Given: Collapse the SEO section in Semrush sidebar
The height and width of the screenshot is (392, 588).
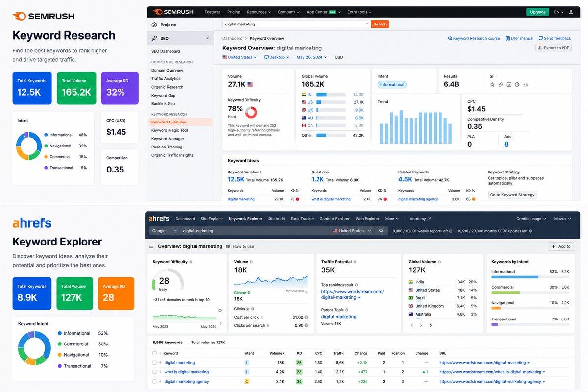Looking at the screenshot, I should 207,38.
